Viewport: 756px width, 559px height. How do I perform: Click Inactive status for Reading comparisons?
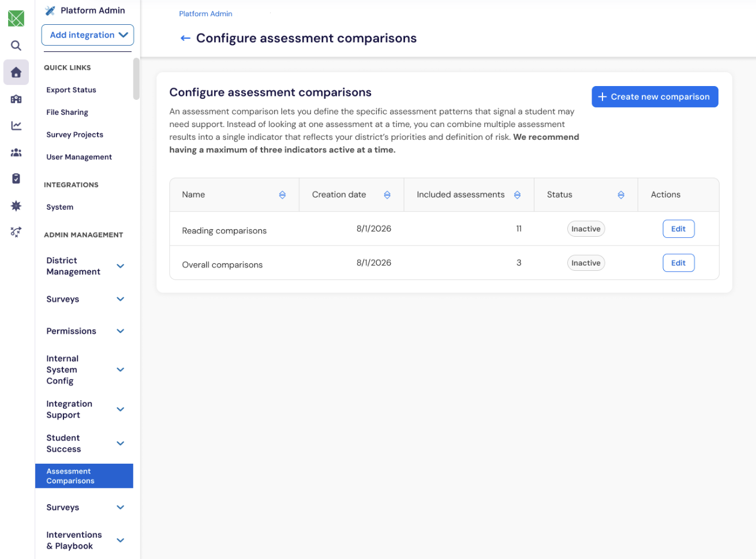[x=586, y=229]
